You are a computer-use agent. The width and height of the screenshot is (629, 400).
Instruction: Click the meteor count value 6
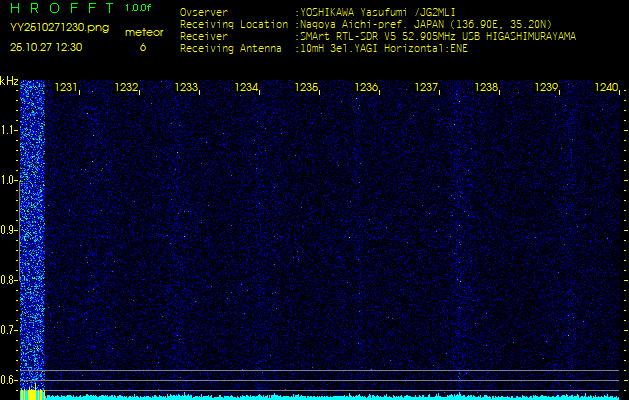coord(142,47)
